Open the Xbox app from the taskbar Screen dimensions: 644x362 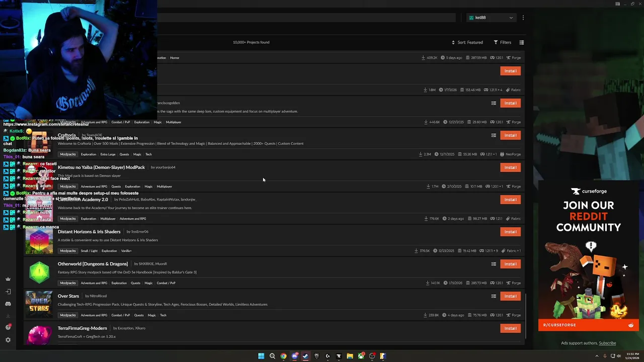361,356
